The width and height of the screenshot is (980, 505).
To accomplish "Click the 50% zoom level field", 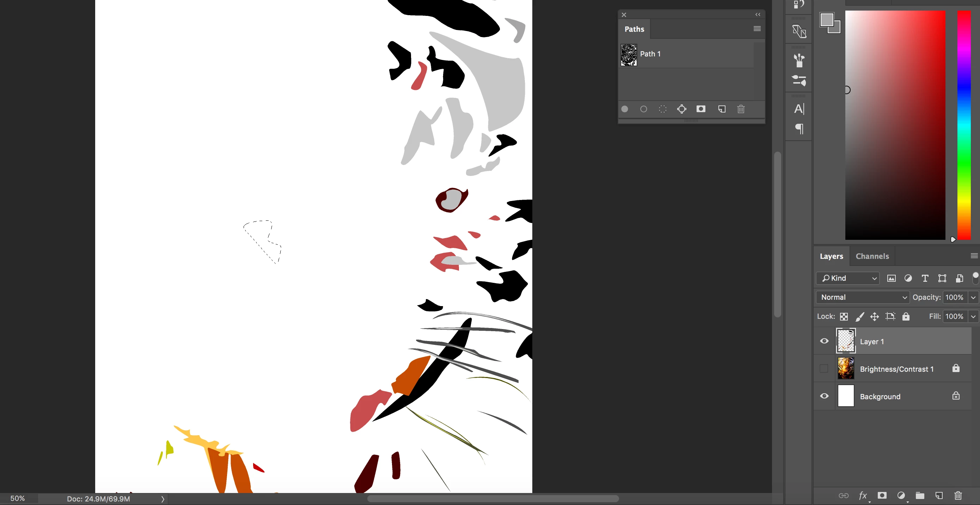I will pyautogui.click(x=18, y=498).
